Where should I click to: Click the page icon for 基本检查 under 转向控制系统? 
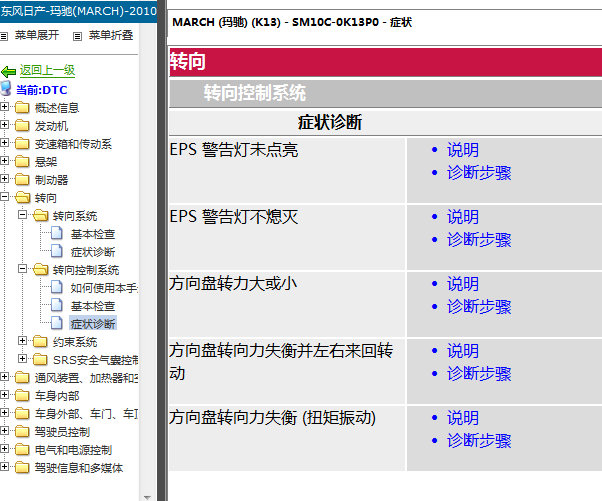(x=57, y=306)
